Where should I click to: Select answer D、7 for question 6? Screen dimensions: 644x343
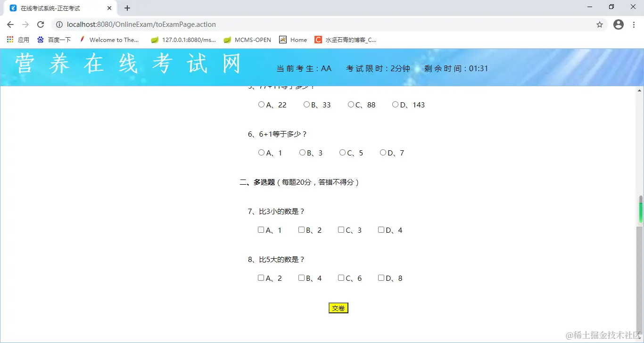point(383,152)
